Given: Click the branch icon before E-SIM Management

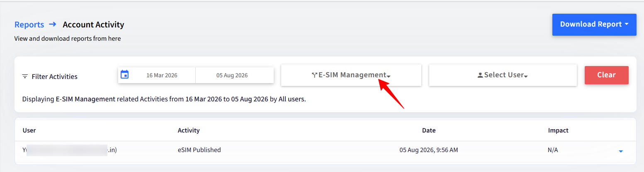Looking at the screenshot, I should click(x=314, y=75).
